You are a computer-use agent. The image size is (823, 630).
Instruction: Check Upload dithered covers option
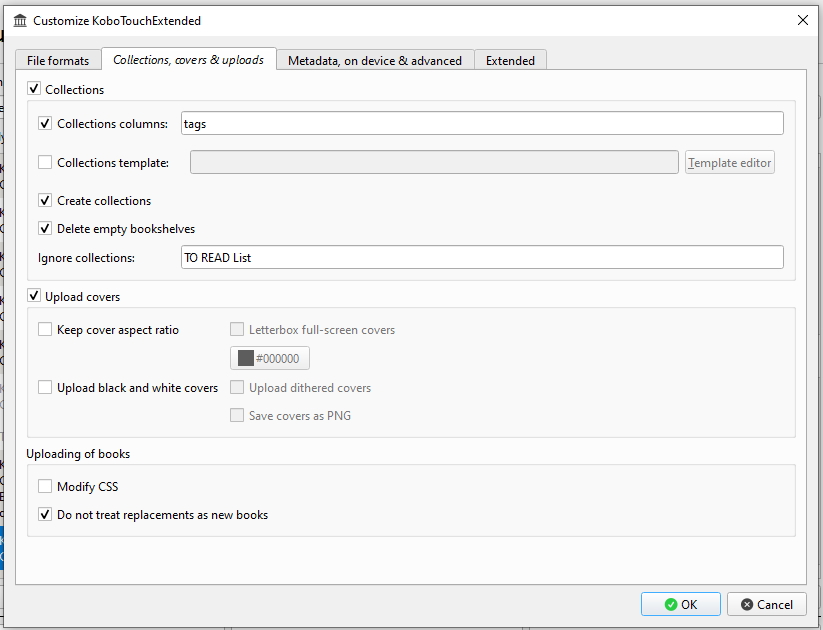(237, 387)
